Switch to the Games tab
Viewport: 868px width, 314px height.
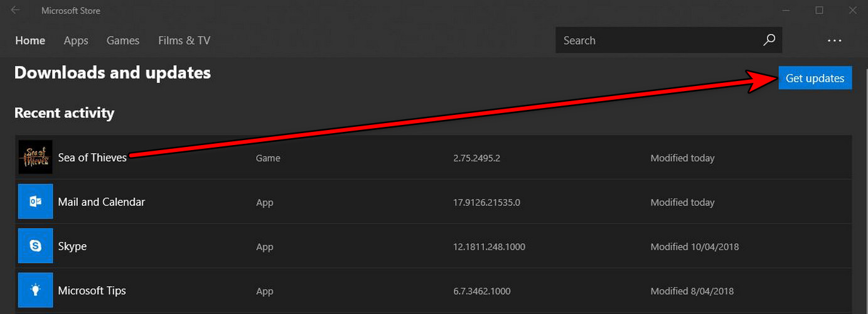(123, 40)
